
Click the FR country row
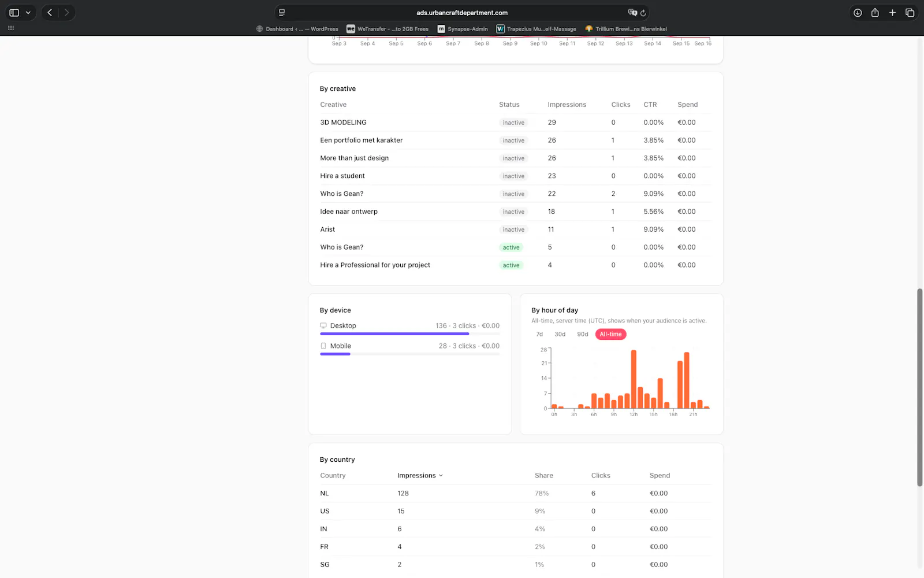coord(515,547)
